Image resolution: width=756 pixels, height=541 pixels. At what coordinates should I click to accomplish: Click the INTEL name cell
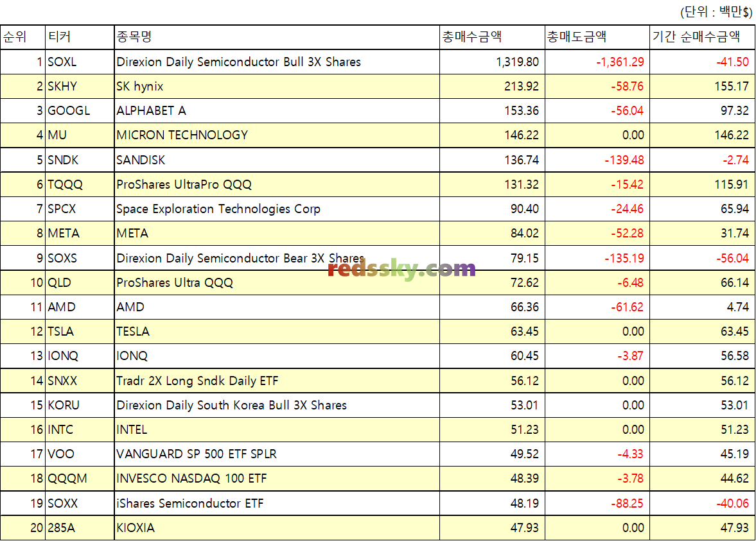point(277,430)
